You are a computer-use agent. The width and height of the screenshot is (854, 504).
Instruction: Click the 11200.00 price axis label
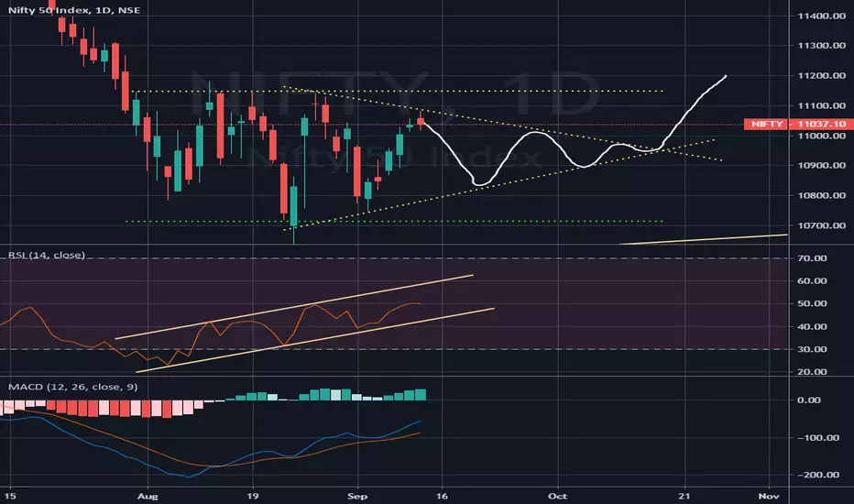tap(821, 76)
